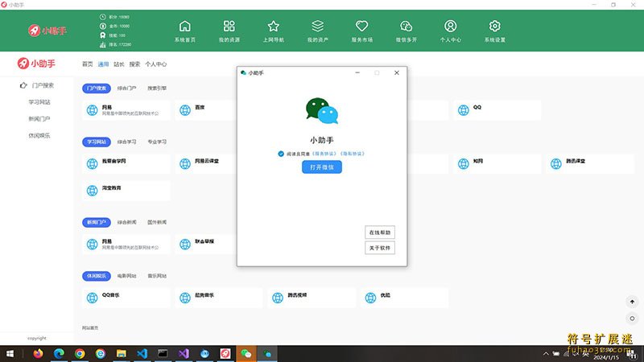Viewport: 644px width, 362px height.
Task: Open 我的资产 layers icon
Action: [x=318, y=27]
